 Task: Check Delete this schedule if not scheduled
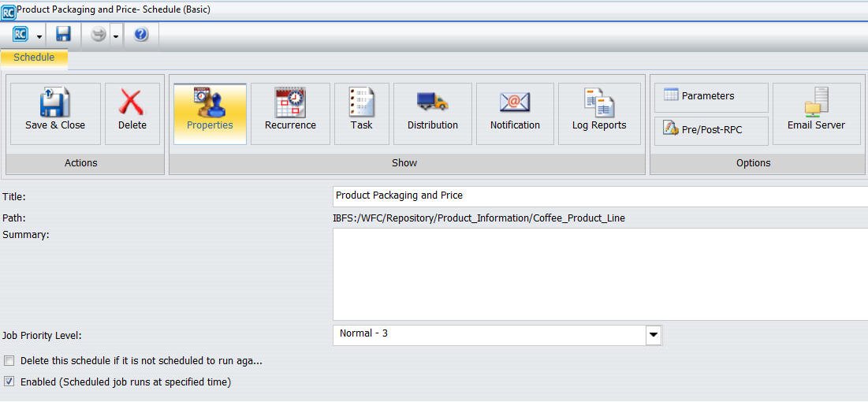[x=9, y=361]
